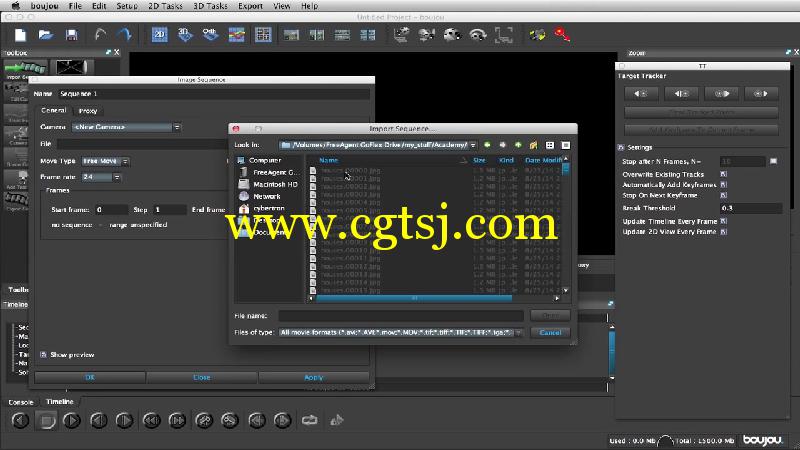Collapse the Settings section in Target Tracker
This screenshot has height=450, width=800.
[621, 147]
